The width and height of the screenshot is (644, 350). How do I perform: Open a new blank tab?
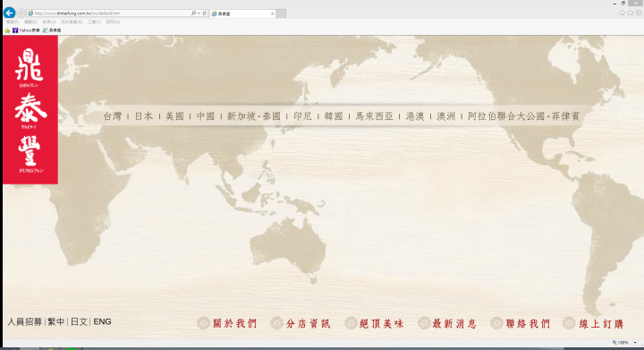coord(281,13)
